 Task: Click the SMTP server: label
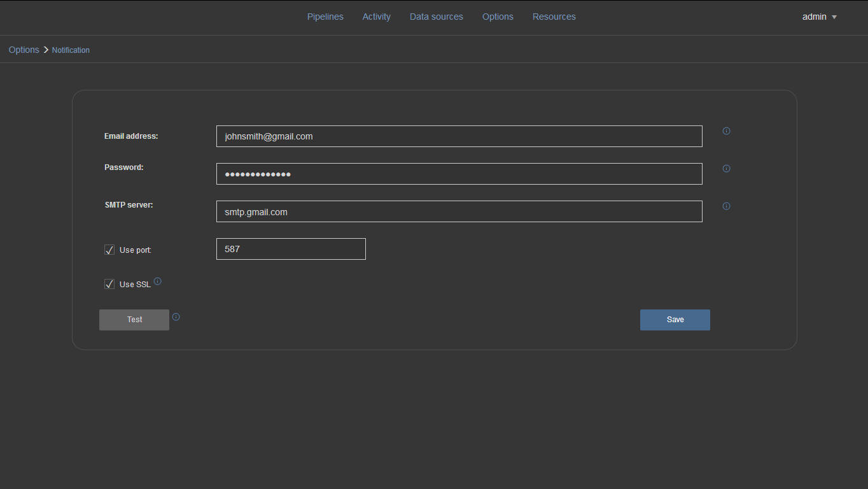click(x=129, y=205)
